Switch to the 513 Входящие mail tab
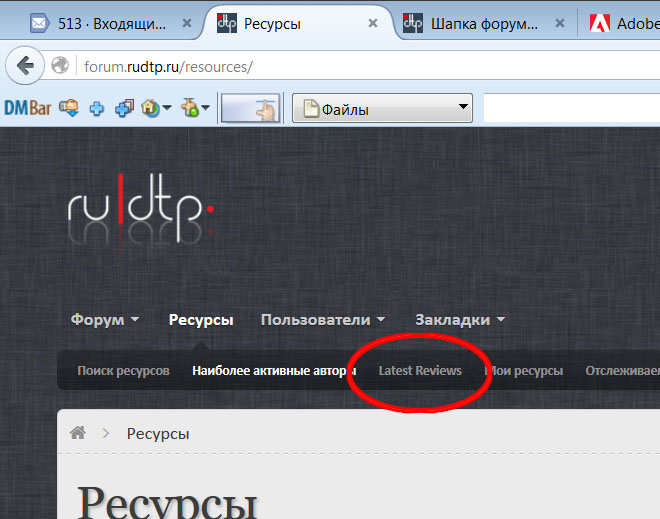This screenshot has height=519, width=660. click(112, 24)
